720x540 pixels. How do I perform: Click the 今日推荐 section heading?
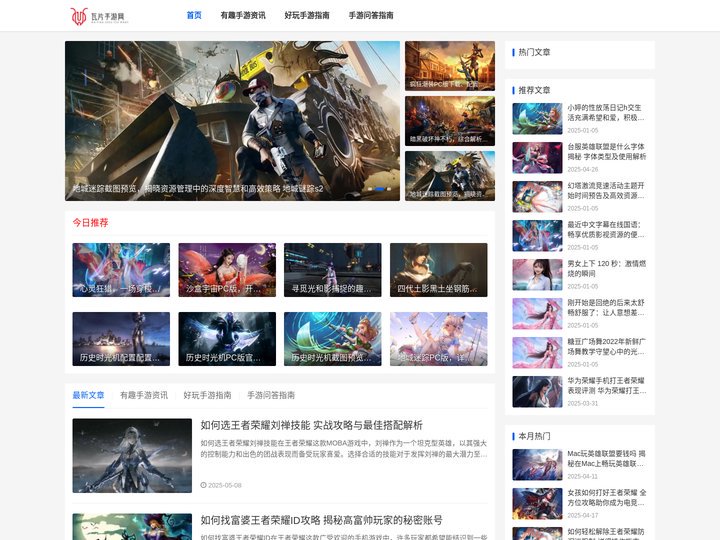pyautogui.click(x=90, y=223)
